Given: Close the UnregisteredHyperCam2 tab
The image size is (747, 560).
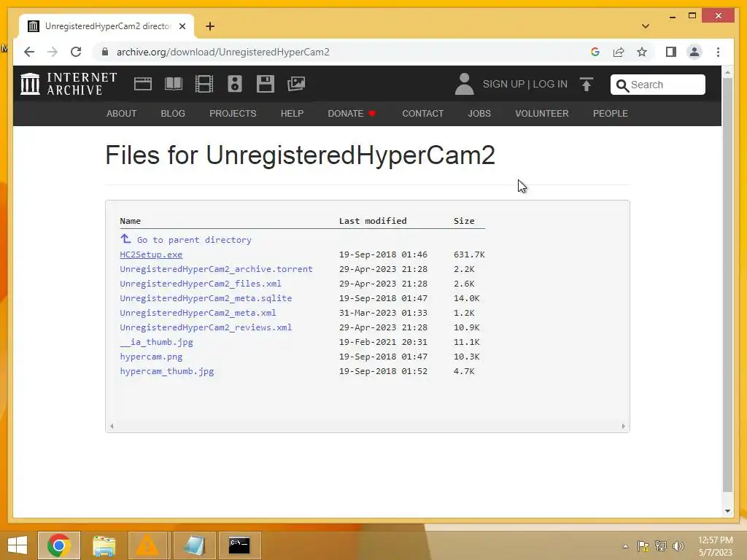Looking at the screenshot, I should coord(182,26).
